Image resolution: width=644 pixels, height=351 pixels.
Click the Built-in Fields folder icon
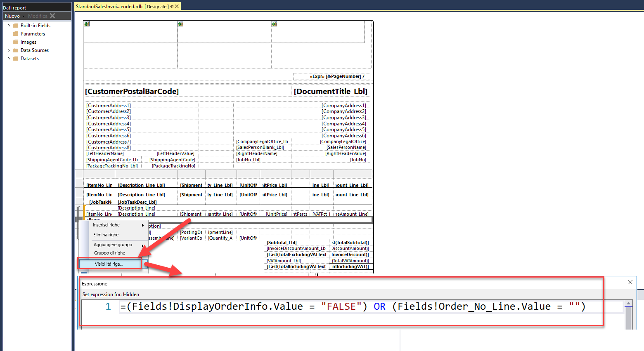[x=16, y=26]
